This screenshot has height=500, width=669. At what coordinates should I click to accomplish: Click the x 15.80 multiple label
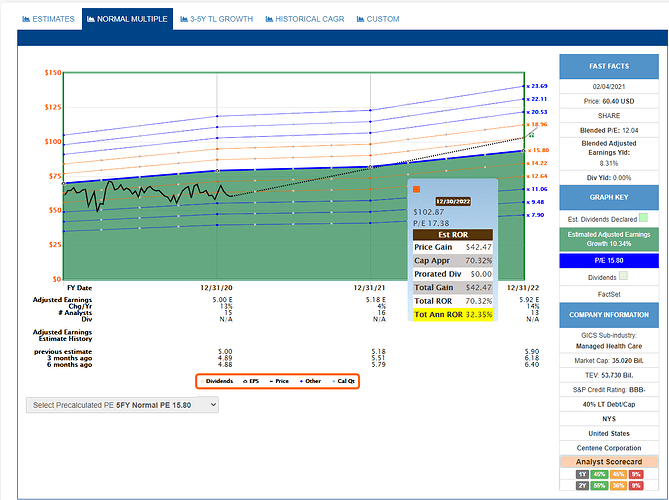pyautogui.click(x=538, y=150)
